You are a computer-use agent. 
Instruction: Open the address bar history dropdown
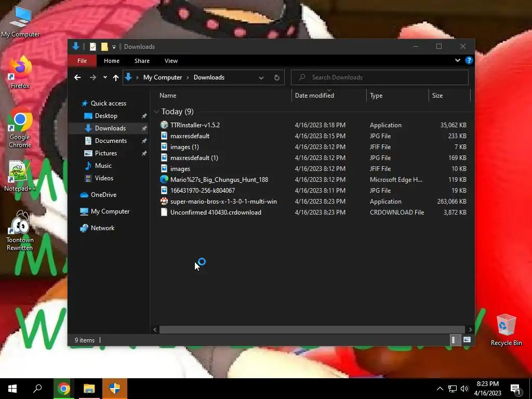pyautogui.click(x=261, y=78)
